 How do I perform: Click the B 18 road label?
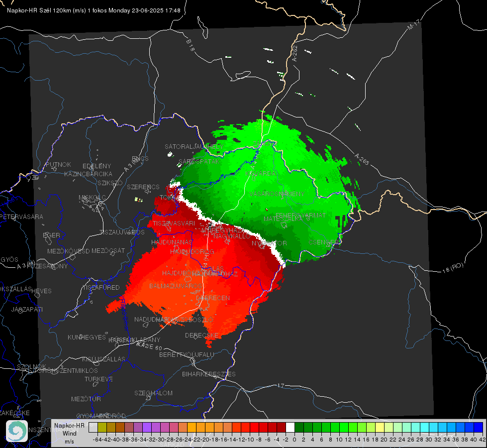(191, 45)
